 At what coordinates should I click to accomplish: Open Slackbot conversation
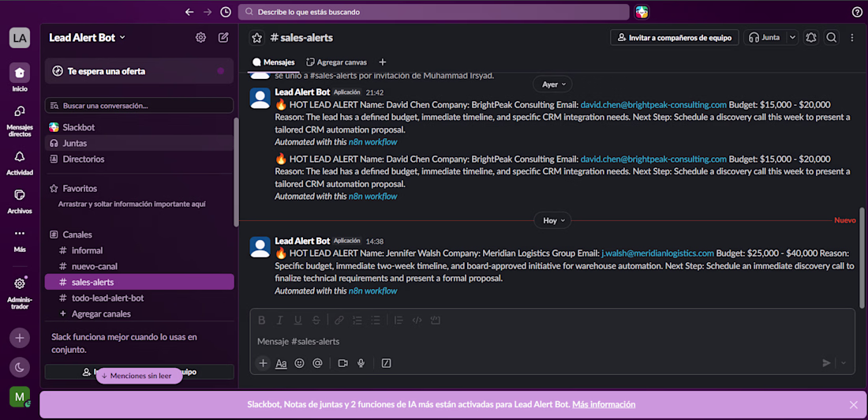[x=139, y=127]
